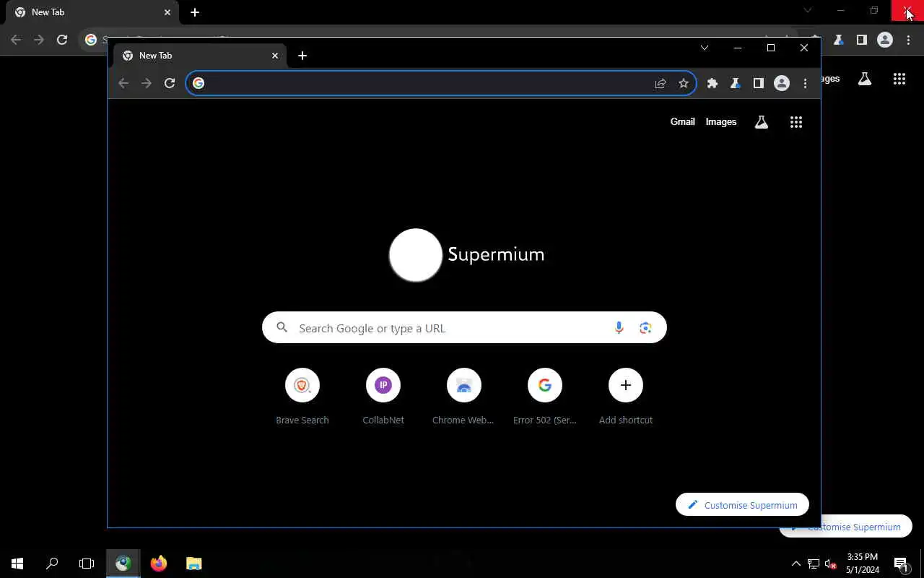Click Search Labs flask beside Images link
The height and width of the screenshot is (578, 924).
point(761,122)
